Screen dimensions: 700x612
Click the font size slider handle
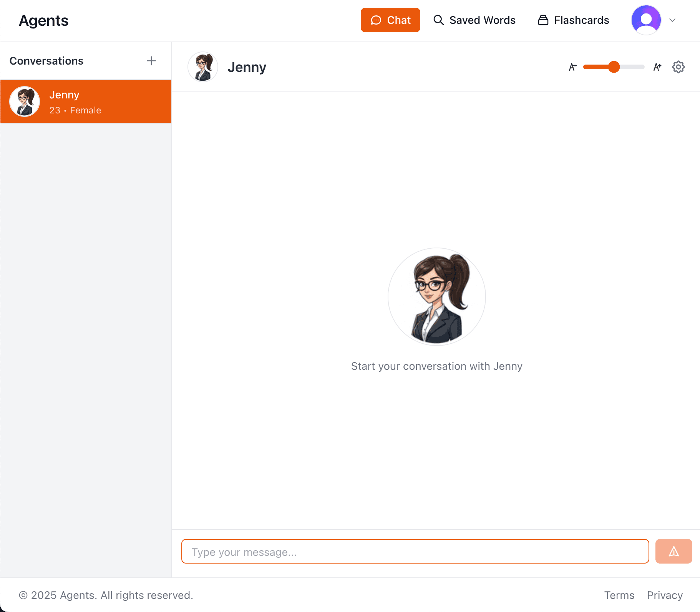614,67
